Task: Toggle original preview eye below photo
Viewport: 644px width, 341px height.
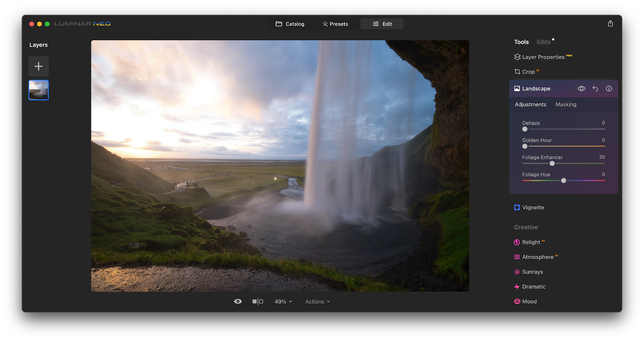Action: (x=238, y=302)
